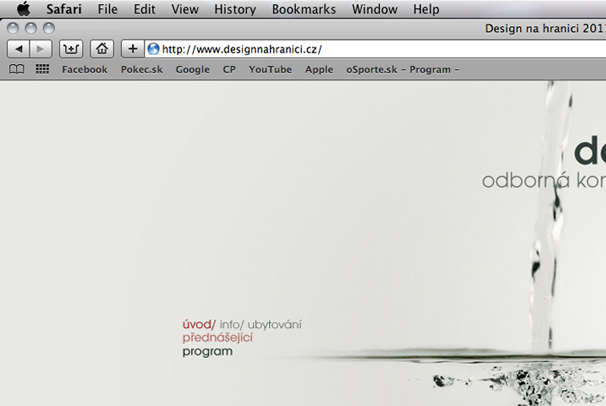Open the View menu

pos(184,9)
